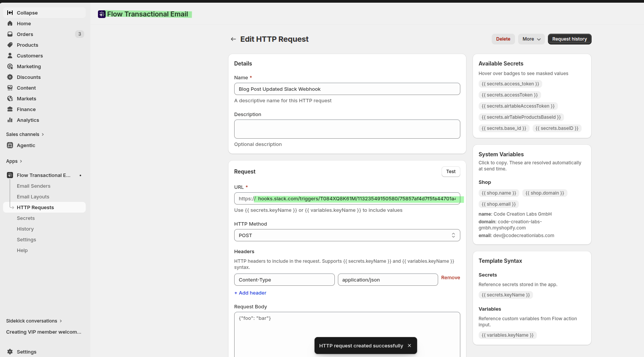Copy the shop.domain variable badge
This screenshot has width=644, height=357.
(x=545, y=193)
